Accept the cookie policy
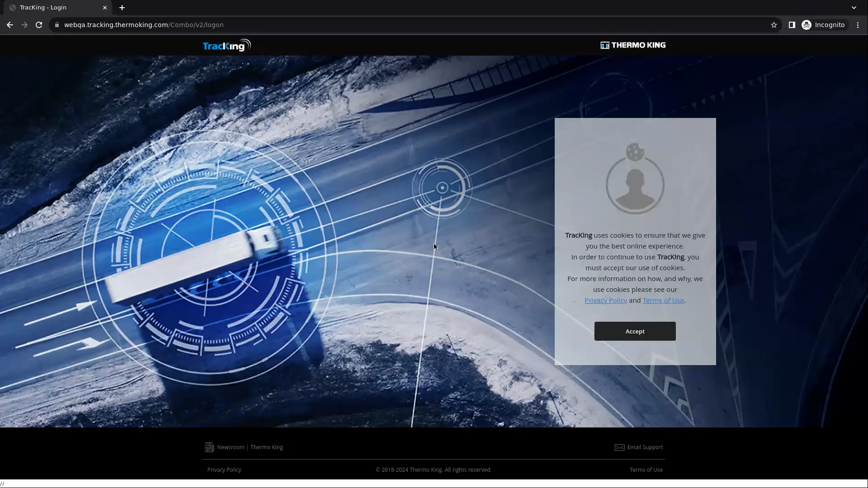 click(x=635, y=331)
